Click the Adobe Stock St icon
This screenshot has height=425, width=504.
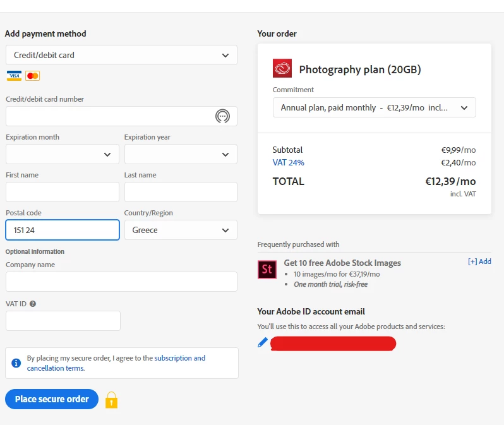point(267,270)
